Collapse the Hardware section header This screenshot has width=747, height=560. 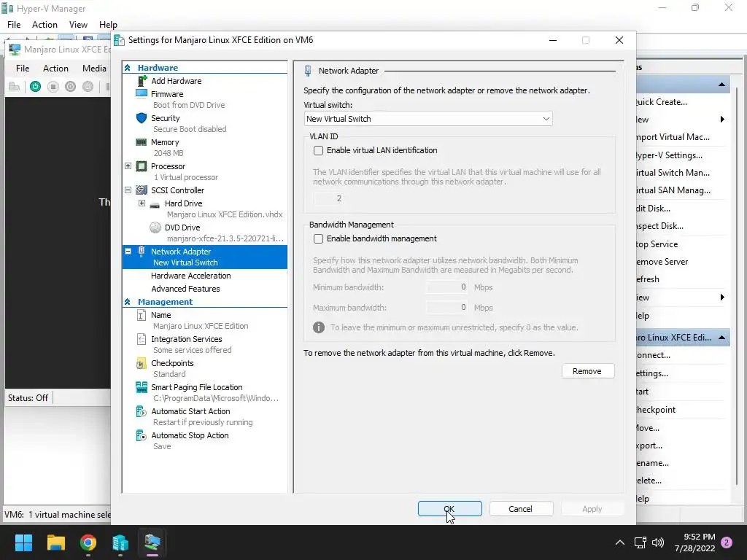pyautogui.click(x=127, y=68)
